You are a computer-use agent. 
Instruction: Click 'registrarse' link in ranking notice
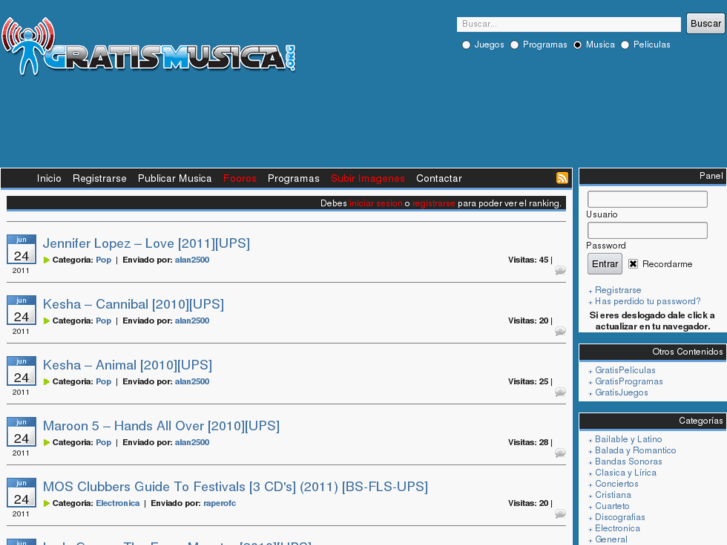coord(434,204)
